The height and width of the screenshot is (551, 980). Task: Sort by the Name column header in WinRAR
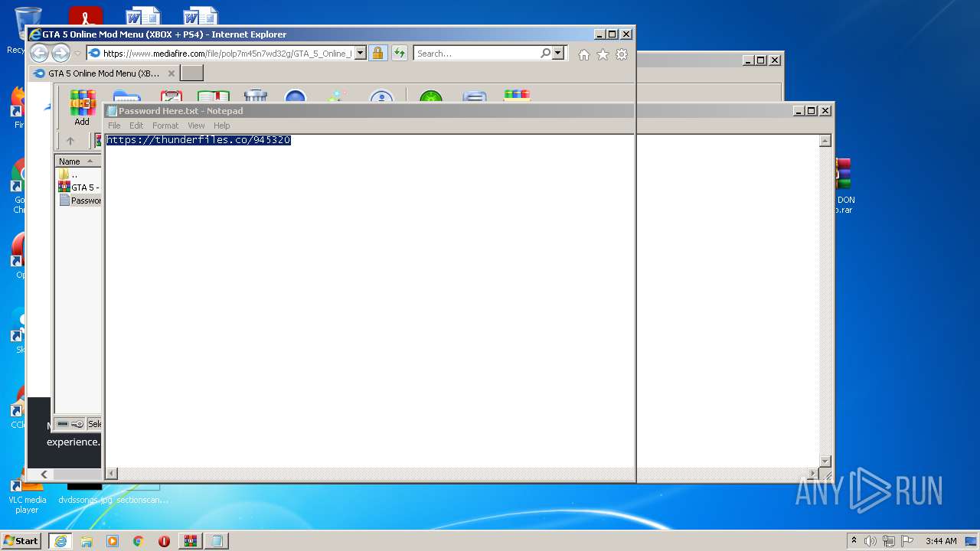click(77, 161)
